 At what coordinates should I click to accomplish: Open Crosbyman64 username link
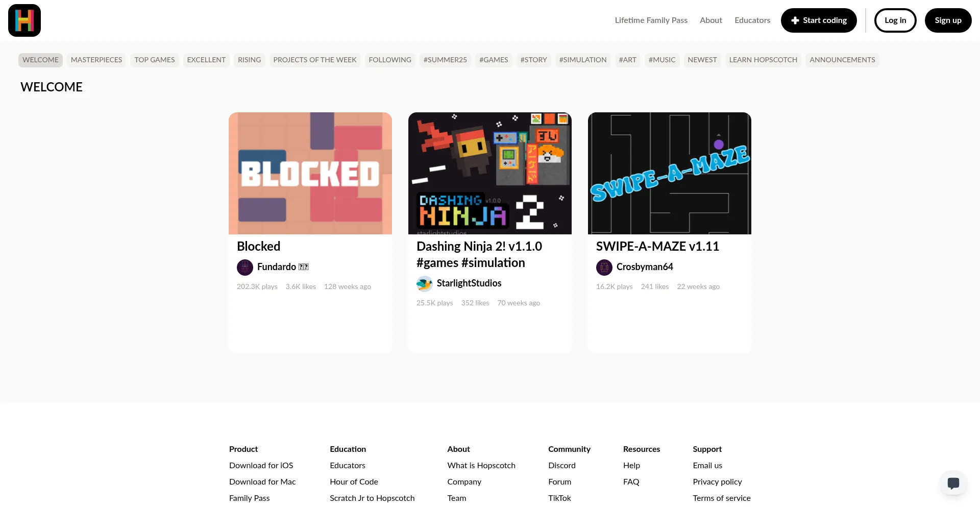(x=645, y=267)
